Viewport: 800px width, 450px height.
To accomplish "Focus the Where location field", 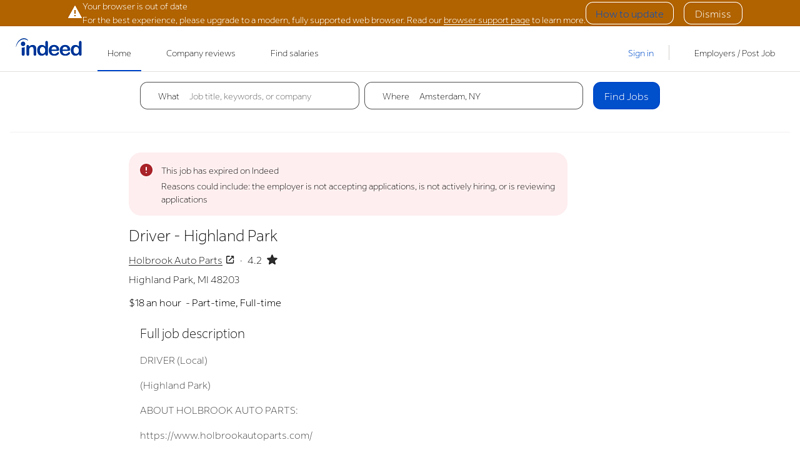I will (494, 96).
